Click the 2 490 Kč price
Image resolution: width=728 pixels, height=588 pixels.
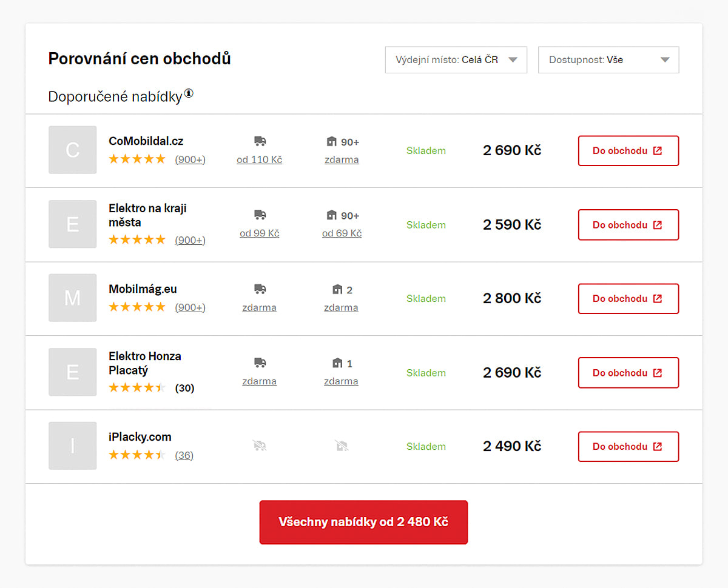pos(512,446)
